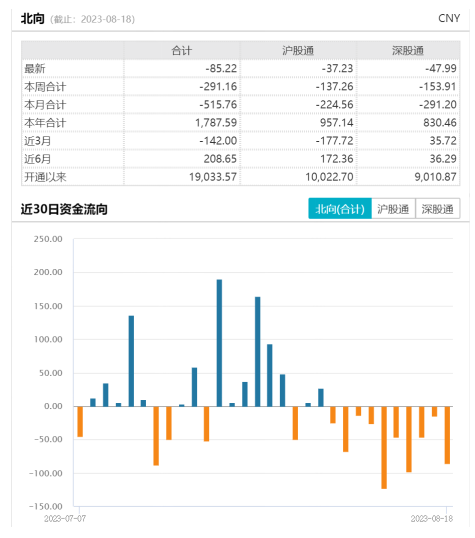
Task: Click the 截止 2023-08-18 date note
Action: pyautogui.click(x=93, y=19)
